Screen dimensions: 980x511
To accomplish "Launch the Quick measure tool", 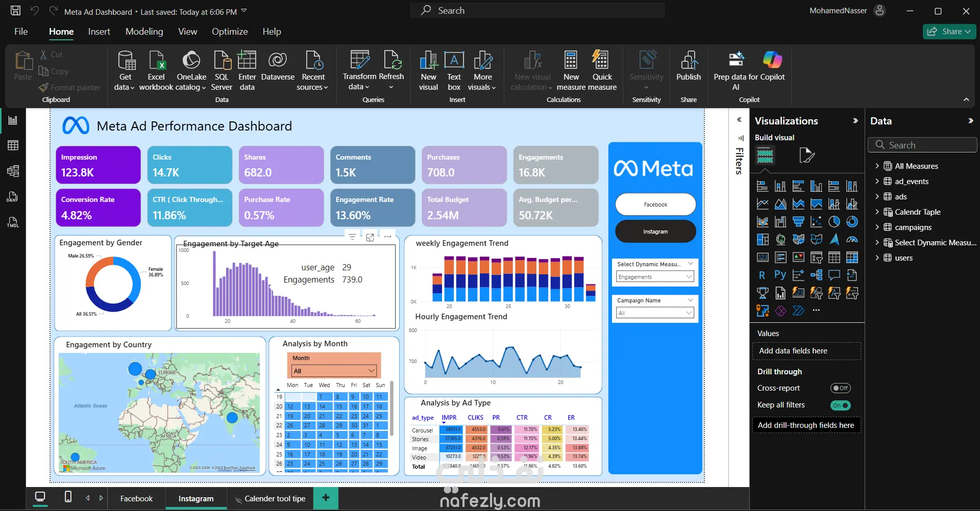I will tap(602, 71).
